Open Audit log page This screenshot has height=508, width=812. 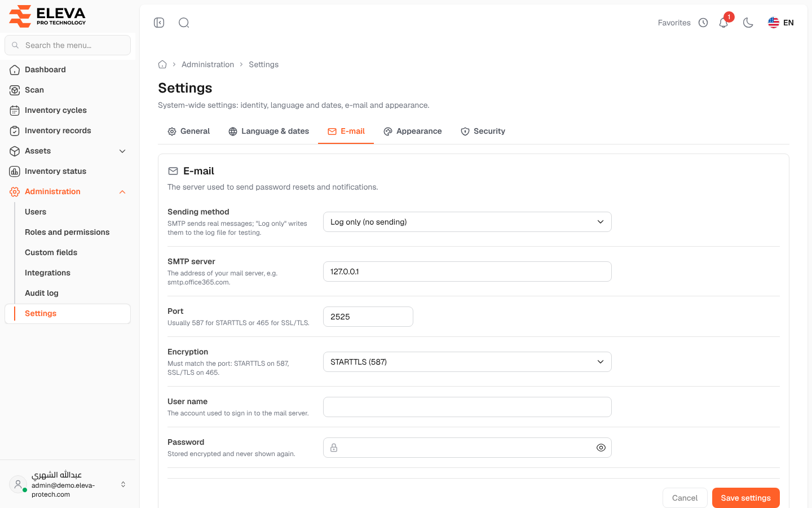pyautogui.click(x=42, y=293)
